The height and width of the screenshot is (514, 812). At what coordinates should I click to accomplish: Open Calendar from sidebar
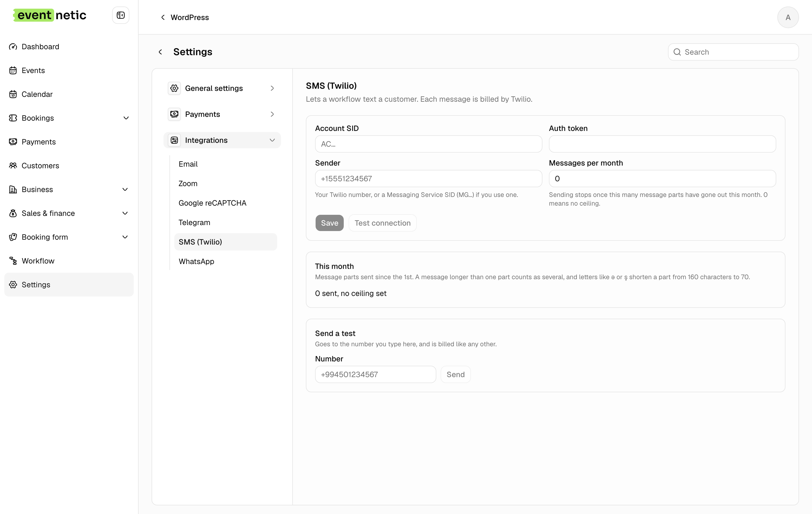[x=69, y=94]
